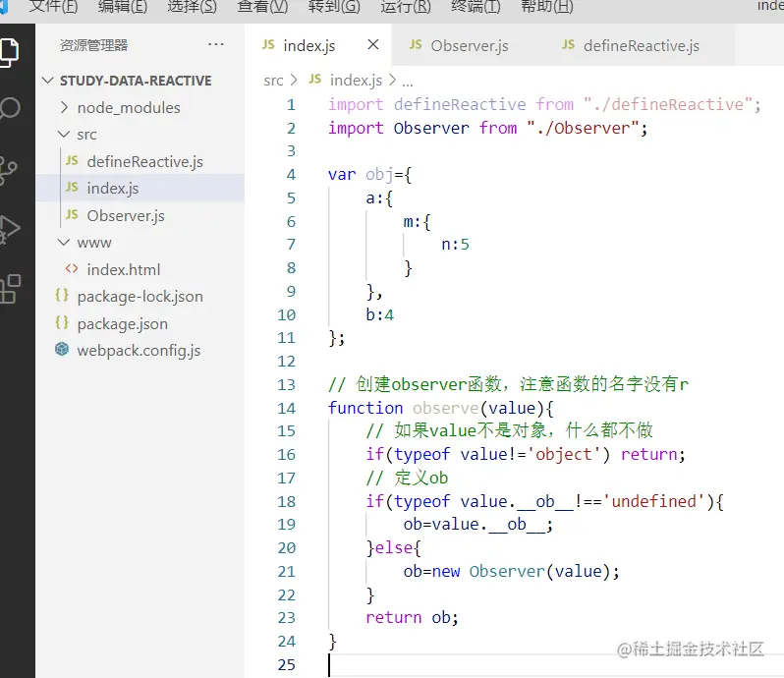Open the 查看(V) menu
784x678 pixels.
tap(262, 7)
